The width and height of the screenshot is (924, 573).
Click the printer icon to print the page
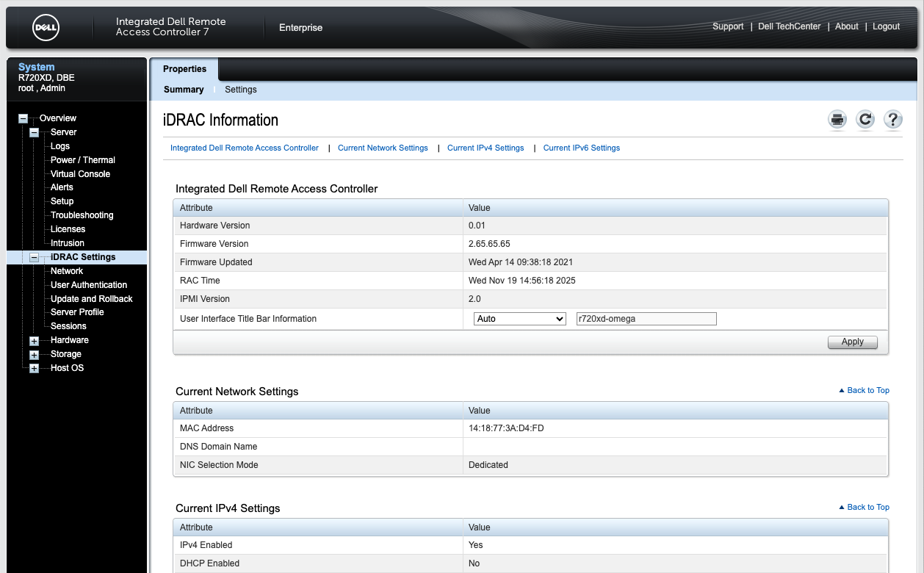coord(837,119)
